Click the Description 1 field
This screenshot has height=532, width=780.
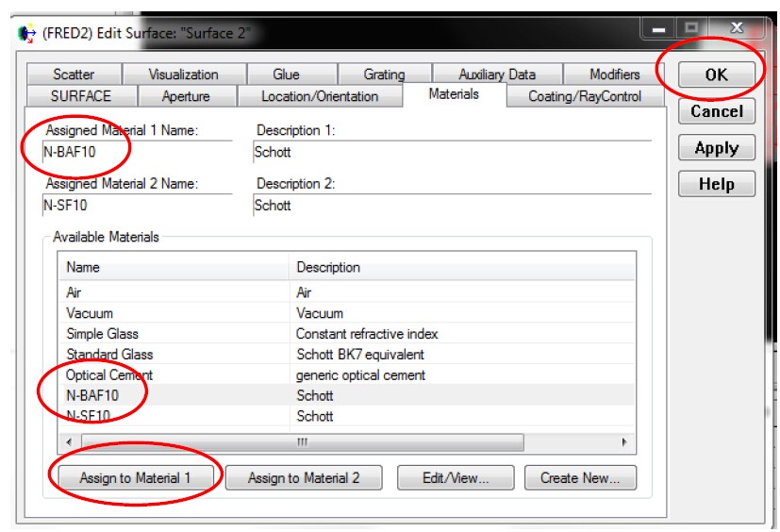[x=452, y=152]
